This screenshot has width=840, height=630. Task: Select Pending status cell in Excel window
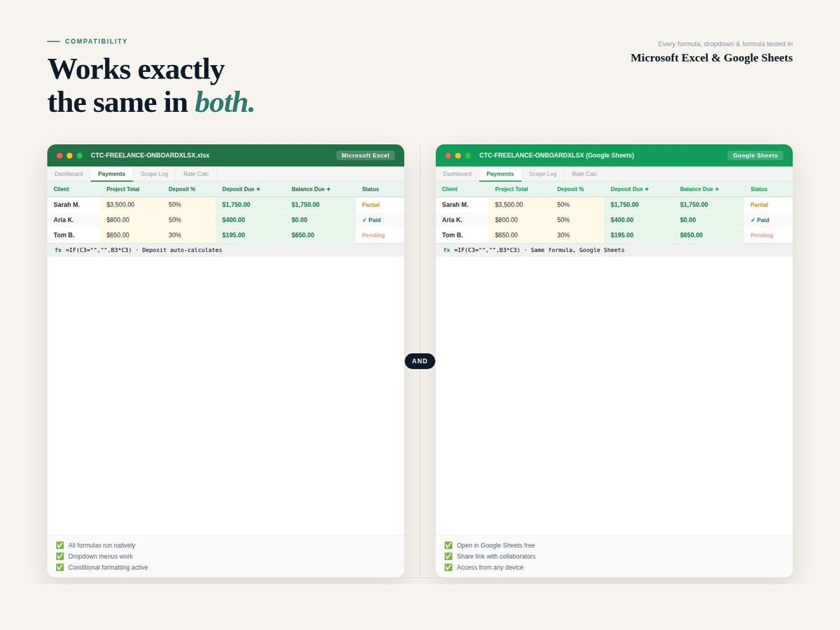[380, 235]
